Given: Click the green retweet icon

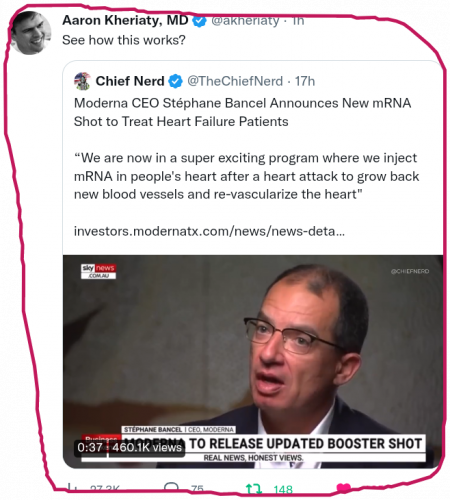Looking at the screenshot, I should click(x=254, y=489).
